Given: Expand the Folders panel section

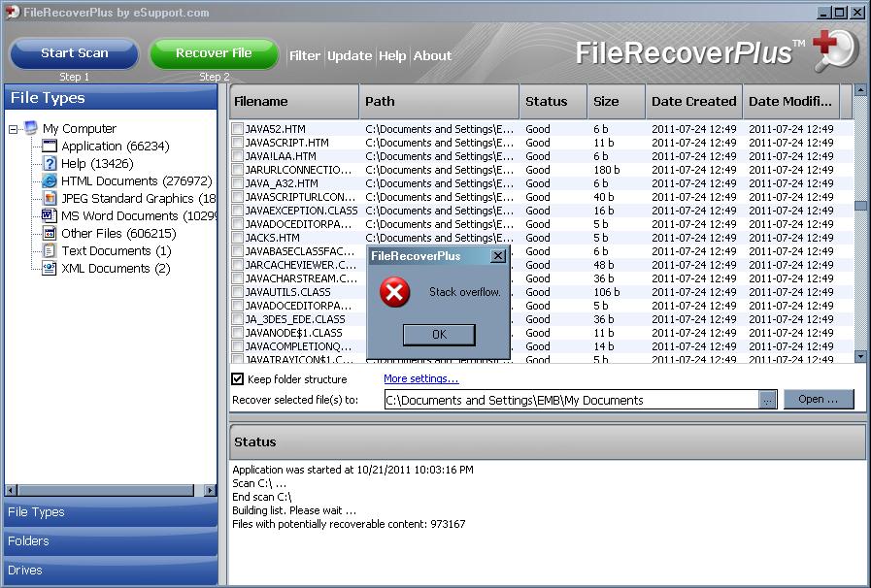Looking at the screenshot, I should (110, 541).
